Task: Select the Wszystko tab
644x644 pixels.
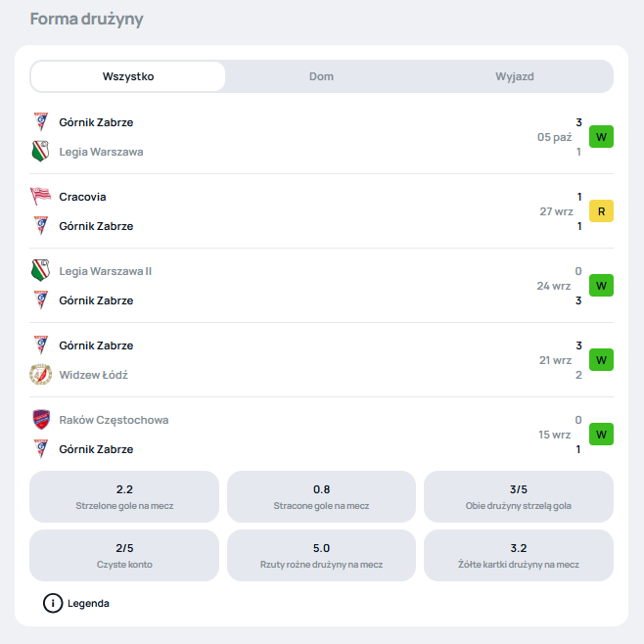Action: (128, 76)
